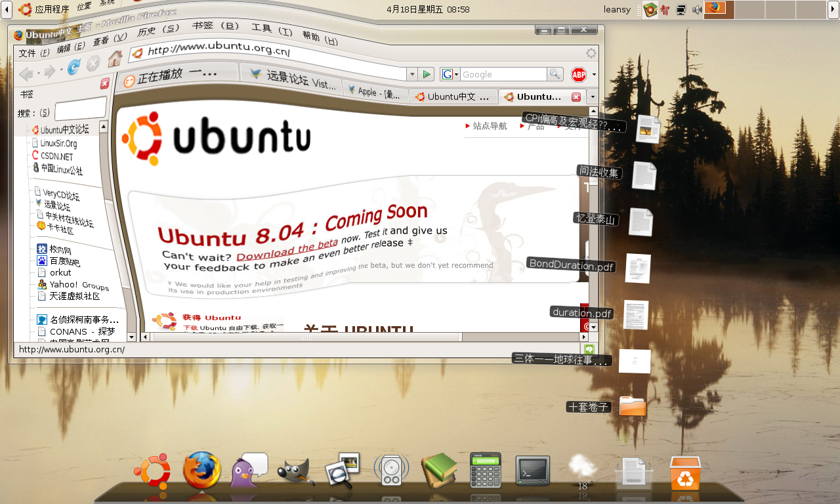Go to the Firefox home page icon
The height and width of the screenshot is (504, 840).
click(x=115, y=58)
